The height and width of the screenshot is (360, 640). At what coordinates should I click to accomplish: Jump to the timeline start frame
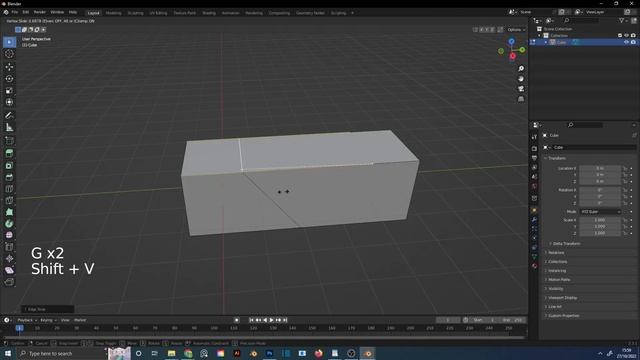tap(251, 320)
